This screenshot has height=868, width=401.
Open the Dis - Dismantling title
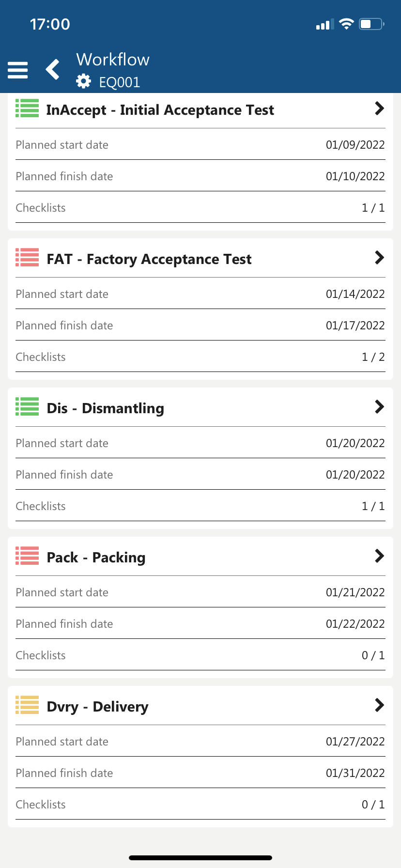click(x=105, y=409)
